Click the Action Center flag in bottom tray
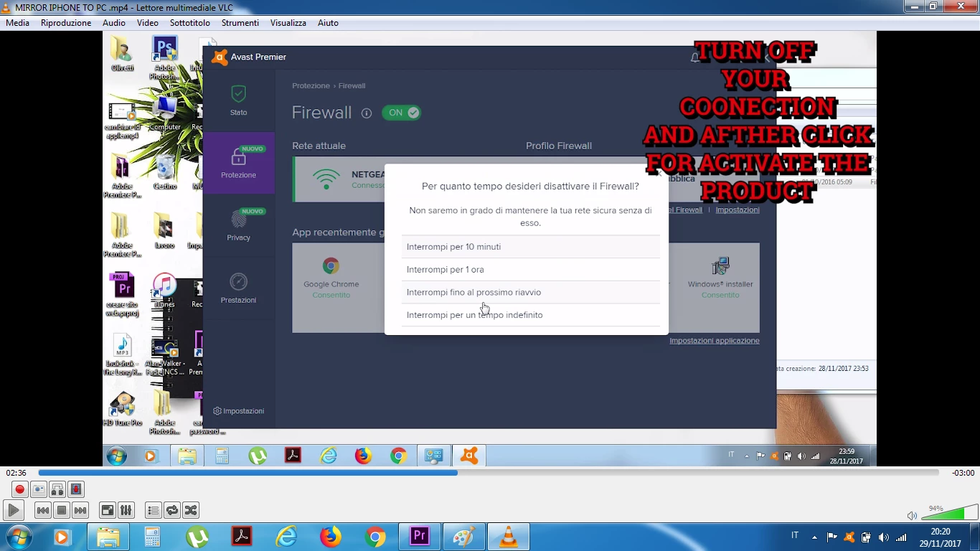 click(832, 537)
